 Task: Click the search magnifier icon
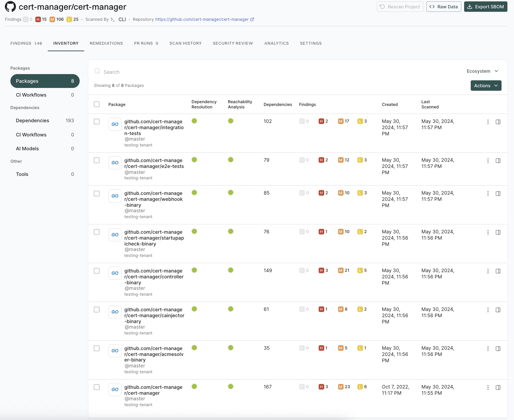pyautogui.click(x=97, y=71)
